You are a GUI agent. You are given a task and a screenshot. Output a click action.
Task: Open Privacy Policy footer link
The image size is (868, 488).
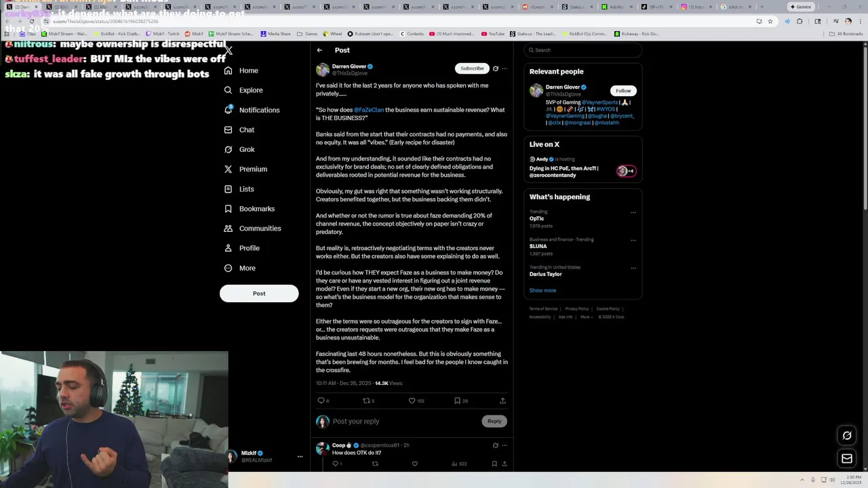(576, 309)
